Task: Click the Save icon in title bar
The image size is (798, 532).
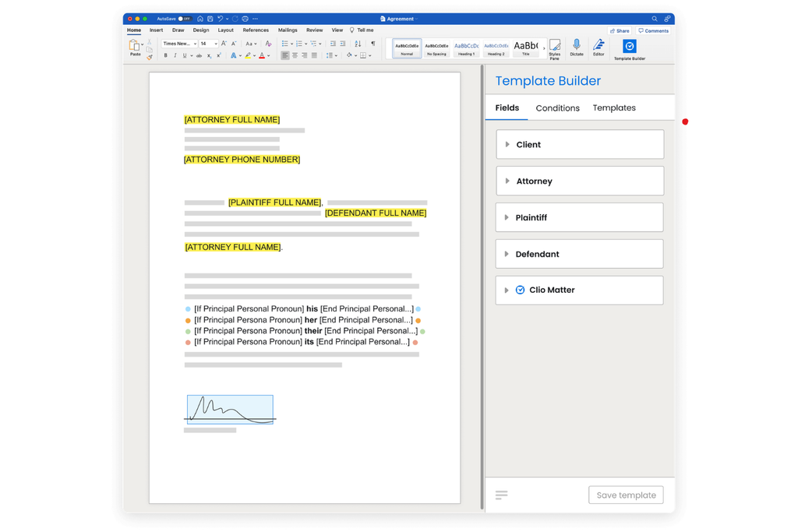Action: (210, 19)
